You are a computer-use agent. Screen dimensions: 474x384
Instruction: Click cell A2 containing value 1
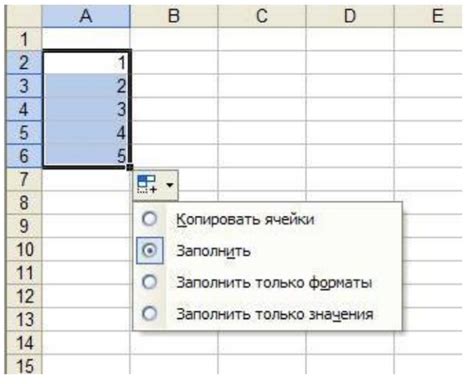86,62
